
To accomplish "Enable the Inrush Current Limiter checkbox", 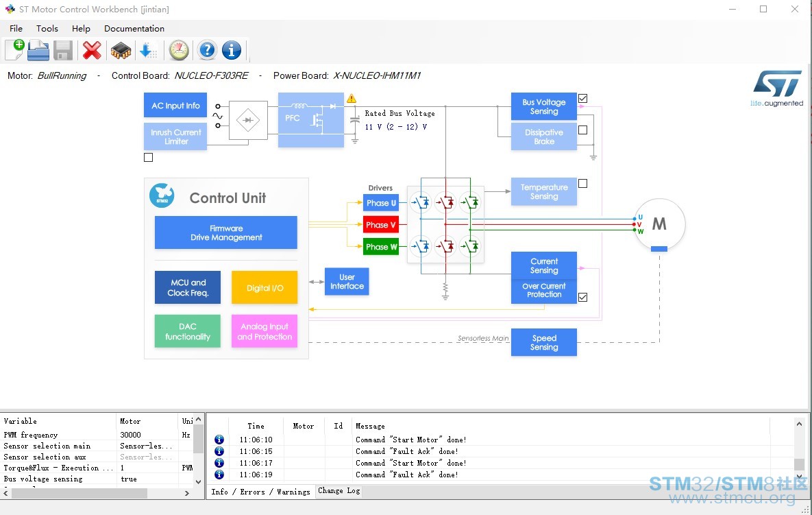I will tap(149, 158).
